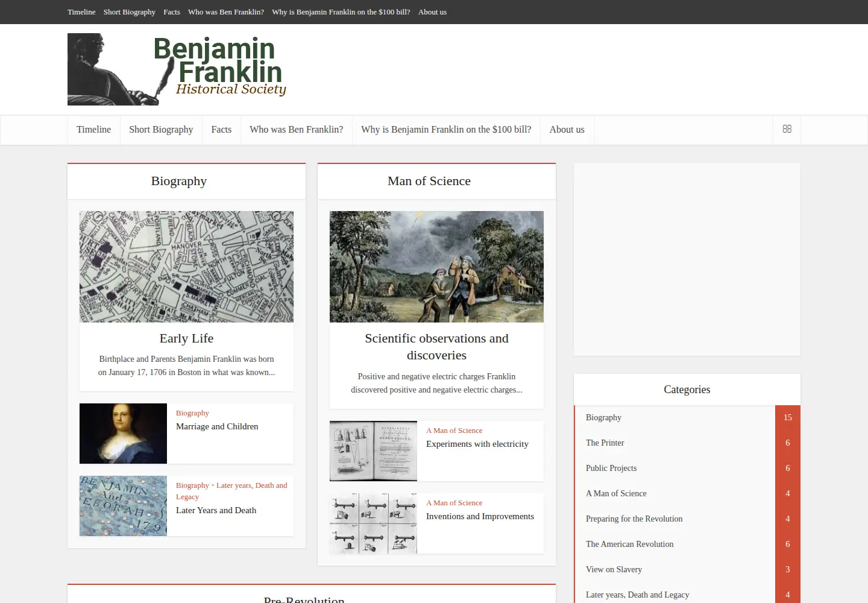This screenshot has width=868, height=603.
Task: Click the woman's portrait thumbnail
Action: [x=123, y=434]
